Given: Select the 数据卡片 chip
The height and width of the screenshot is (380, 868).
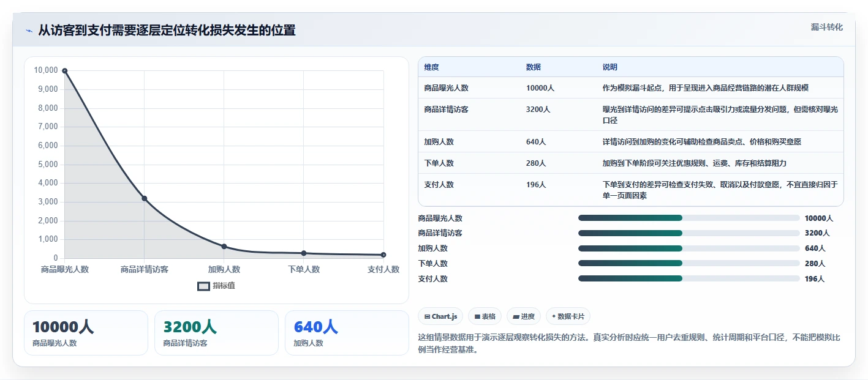Looking at the screenshot, I should click(568, 316).
